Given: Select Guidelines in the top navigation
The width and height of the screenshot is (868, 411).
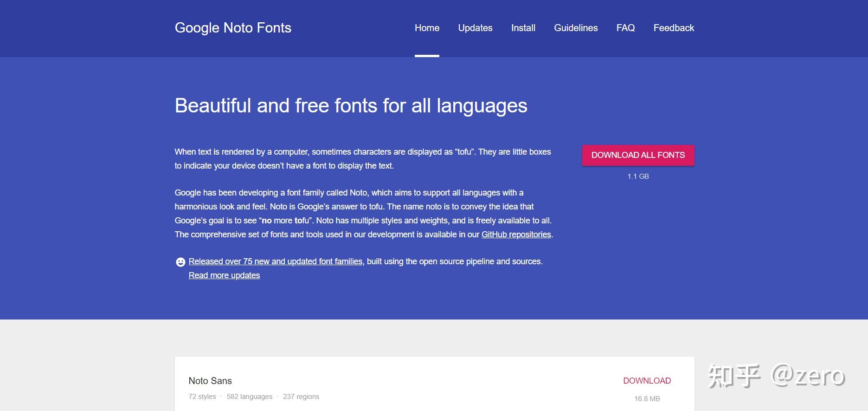Looking at the screenshot, I should (576, 28).
